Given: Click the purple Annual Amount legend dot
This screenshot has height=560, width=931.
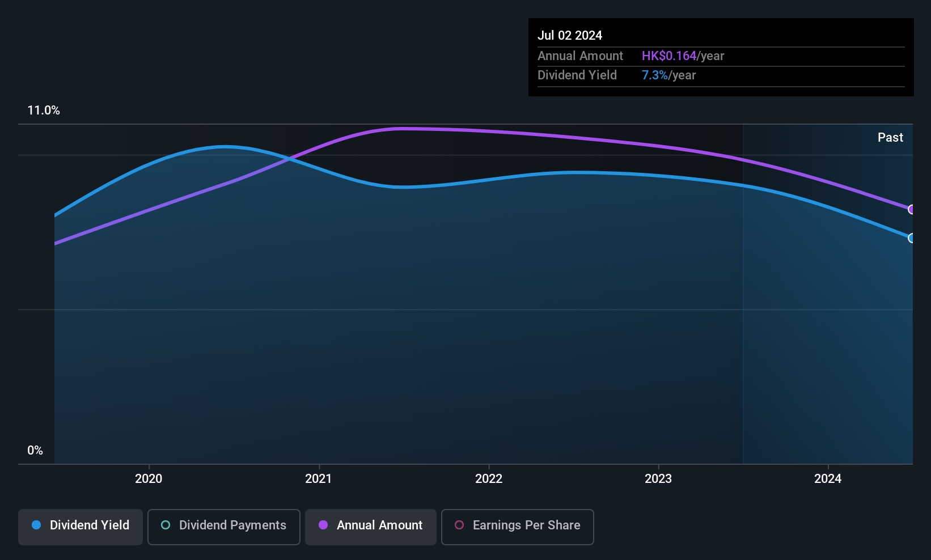Looking at the screenshot, I should [323, 525].
